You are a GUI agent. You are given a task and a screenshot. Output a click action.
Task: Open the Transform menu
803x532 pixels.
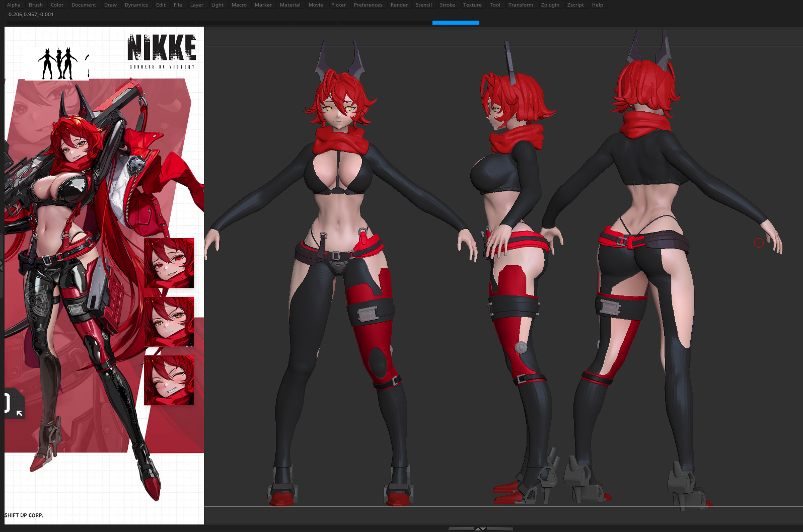(521, 5)
